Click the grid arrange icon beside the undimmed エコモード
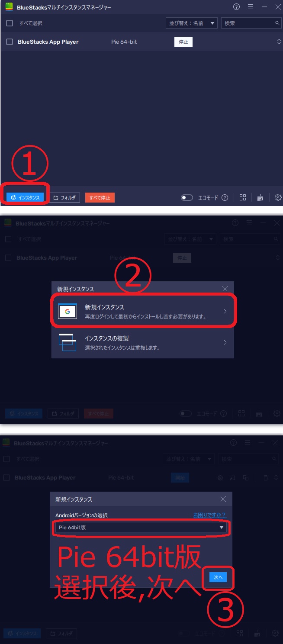The image size is (283, 644). (x=243, y=198)
